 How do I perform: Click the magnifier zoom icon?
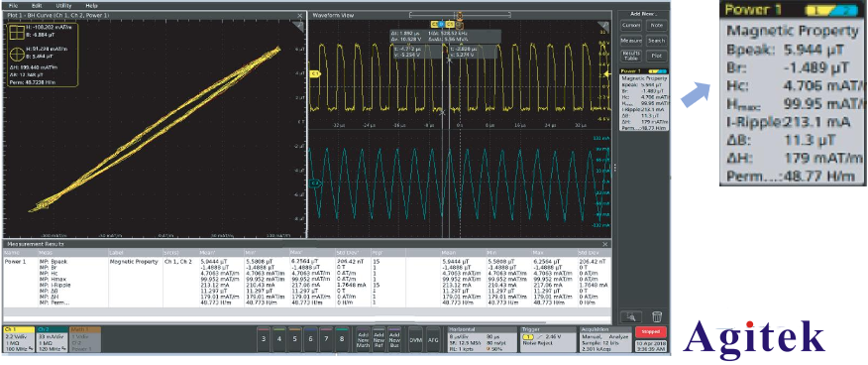point(631,316)
